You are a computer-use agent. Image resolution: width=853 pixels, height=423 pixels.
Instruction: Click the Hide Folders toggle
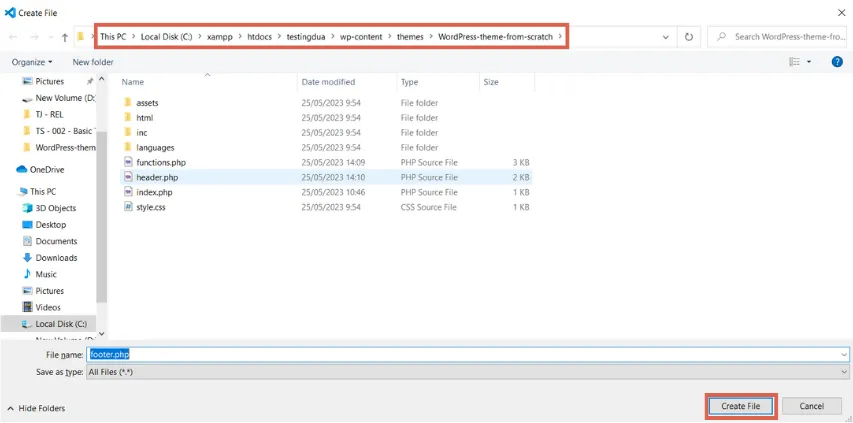[36, 408]
